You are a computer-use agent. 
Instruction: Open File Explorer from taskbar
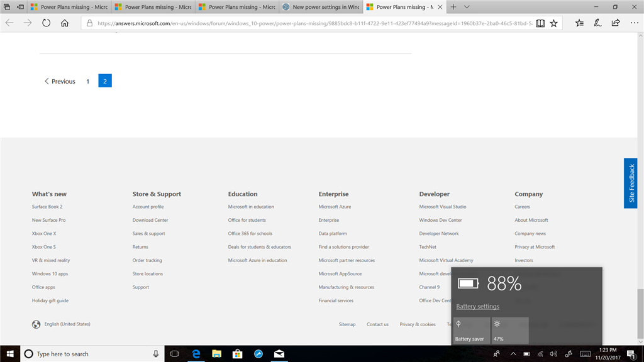[216, 354]
